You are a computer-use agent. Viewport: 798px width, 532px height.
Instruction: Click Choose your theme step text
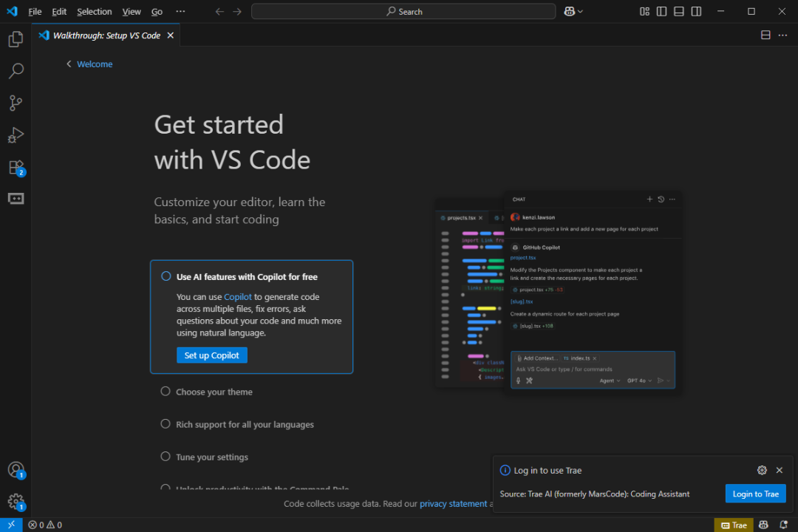[214, 392]
